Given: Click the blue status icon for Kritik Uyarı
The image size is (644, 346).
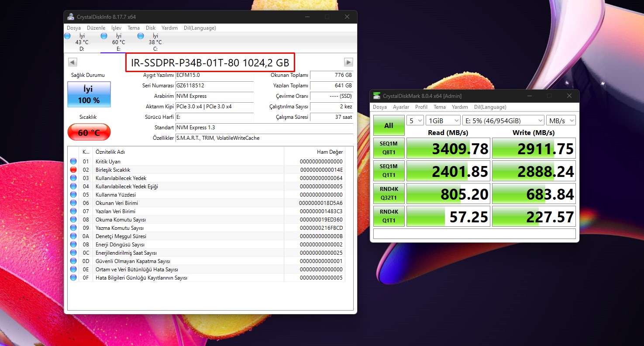Looking at the screenshot, I should pyautogui.click(x=73, y=162).
